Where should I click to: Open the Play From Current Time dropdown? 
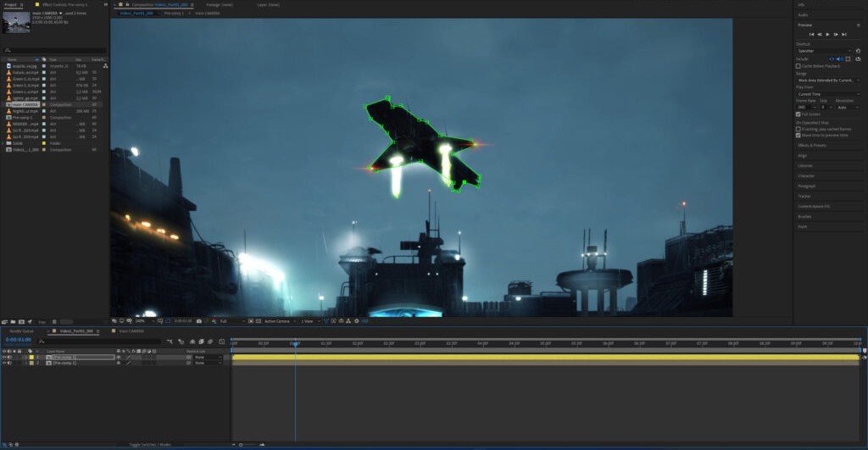(828, 94)
